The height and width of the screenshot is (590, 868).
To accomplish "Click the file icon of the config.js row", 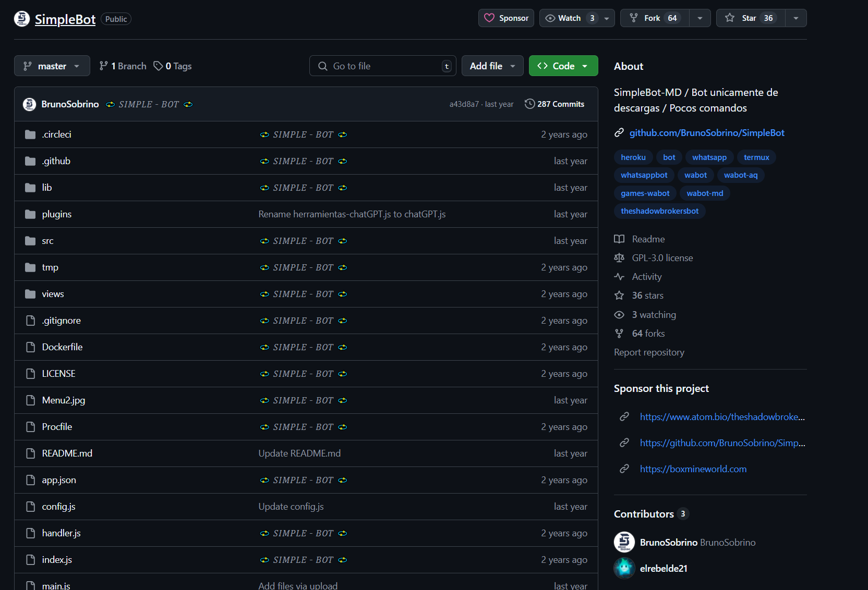I will [x=30, y=507].
